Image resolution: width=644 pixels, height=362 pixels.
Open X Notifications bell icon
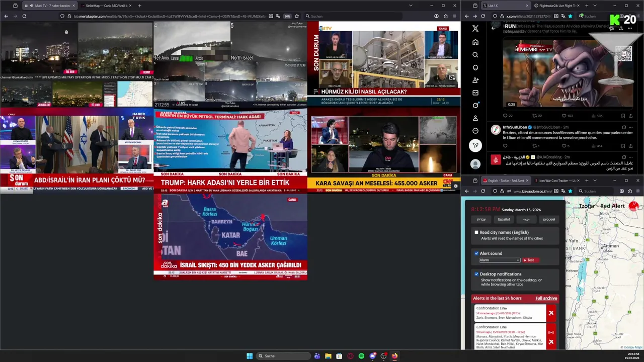[475, 67]
